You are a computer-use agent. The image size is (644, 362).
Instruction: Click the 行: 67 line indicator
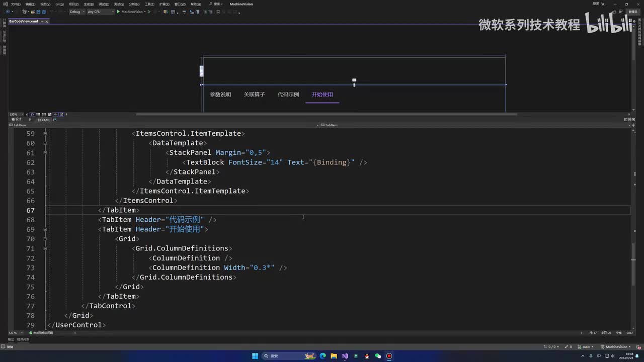pos(593,333)
